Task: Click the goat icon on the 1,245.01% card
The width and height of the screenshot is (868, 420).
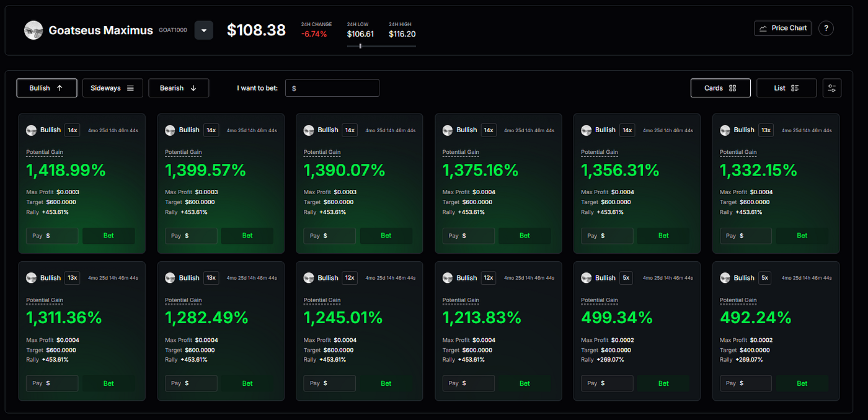Action: point(309,278)
